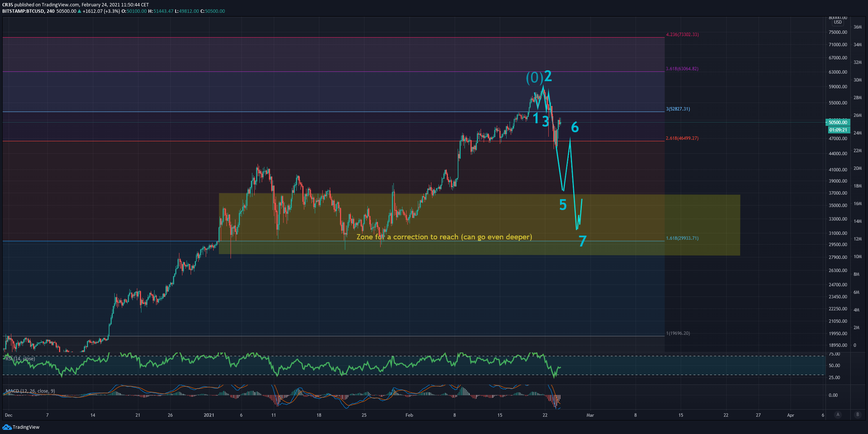Image resolution: width=868 pixels, height=434 pixels.
Task: Click the Fib level label 3.618(63064.82)
Action: [x=682, y=69]
